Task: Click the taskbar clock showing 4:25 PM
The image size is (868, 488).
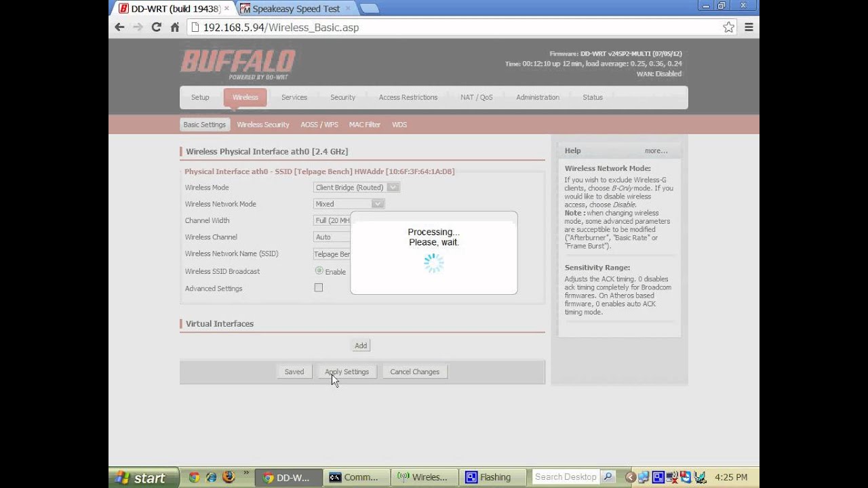Action: tap(731, 477)
